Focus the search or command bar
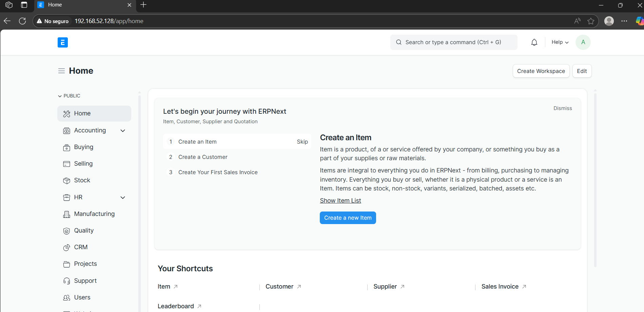 [x=454, y=42]
